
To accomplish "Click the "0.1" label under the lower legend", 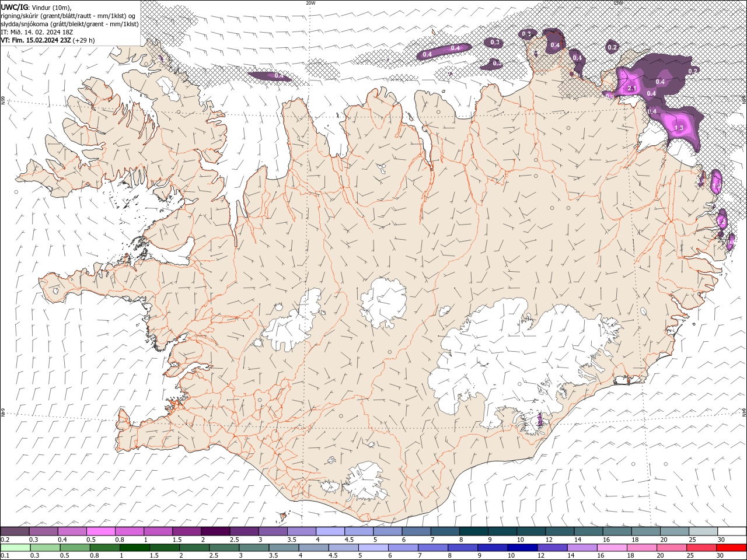I will pyautogui.click(x=5, y=556).
